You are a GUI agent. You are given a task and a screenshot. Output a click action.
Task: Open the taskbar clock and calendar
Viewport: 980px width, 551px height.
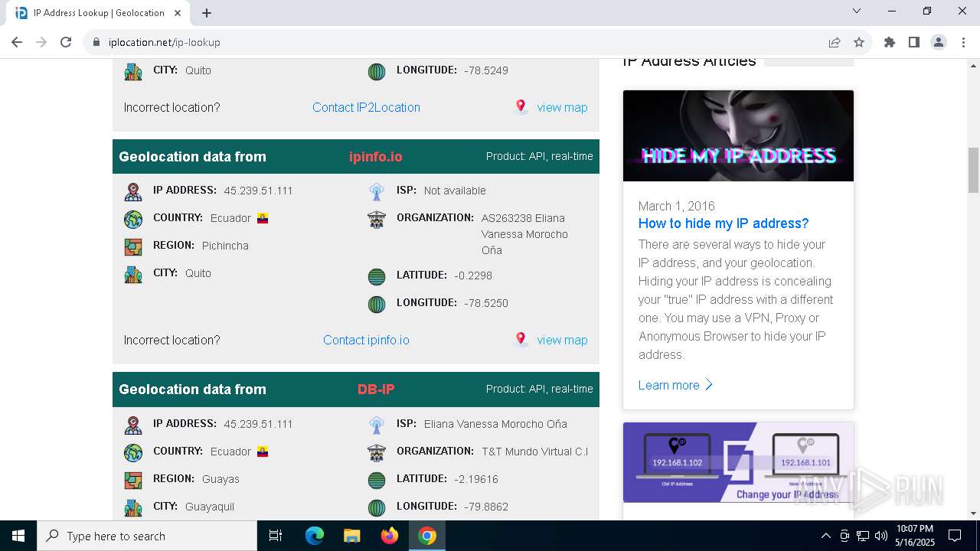point(914,536)
